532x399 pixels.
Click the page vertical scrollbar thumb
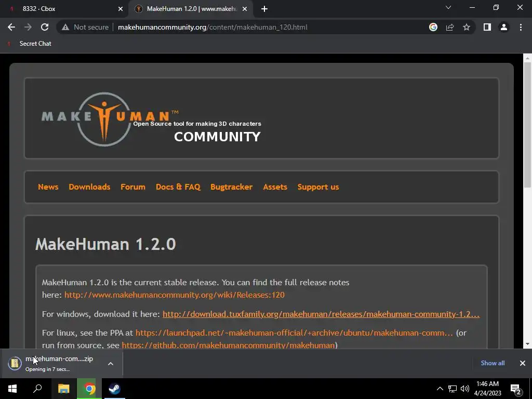tap(527, 125)
